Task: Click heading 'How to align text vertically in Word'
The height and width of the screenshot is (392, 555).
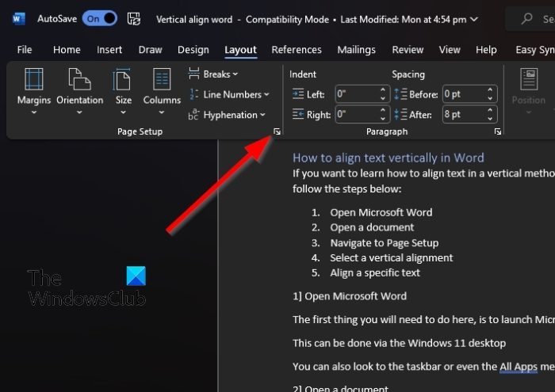Action: pyautogui.click(x=388, y=158)
